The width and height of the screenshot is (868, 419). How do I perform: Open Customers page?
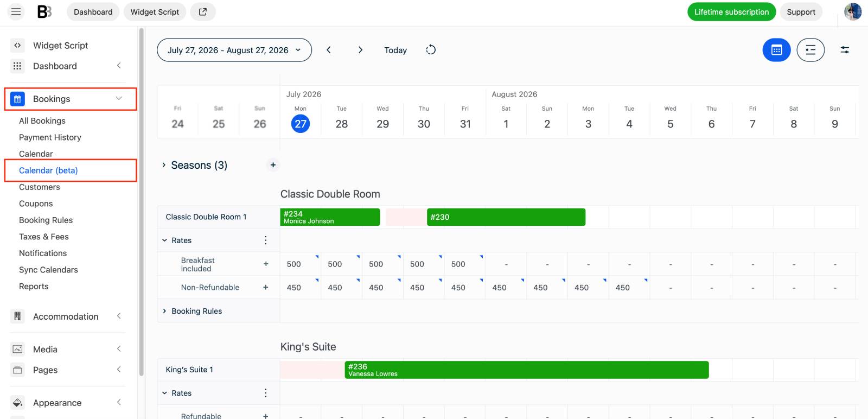coord(40,187)
